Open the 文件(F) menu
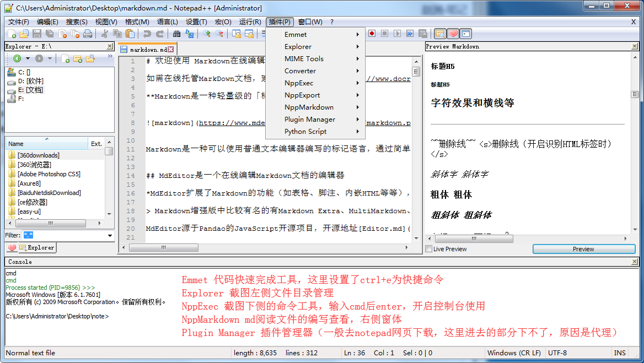The height and width of the screenshot is (363, 644). (x=19, y=21)
